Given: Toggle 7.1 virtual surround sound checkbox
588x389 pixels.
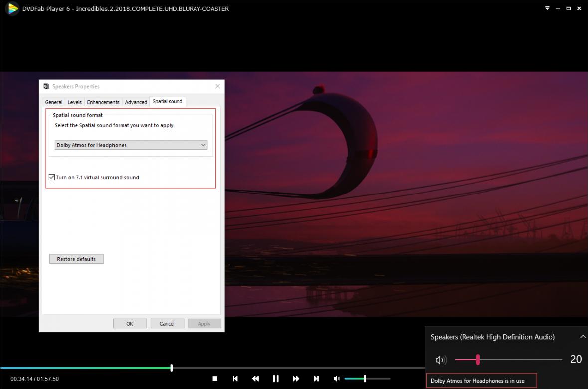Looking at the screenshot, I should (x=52, y=177).
